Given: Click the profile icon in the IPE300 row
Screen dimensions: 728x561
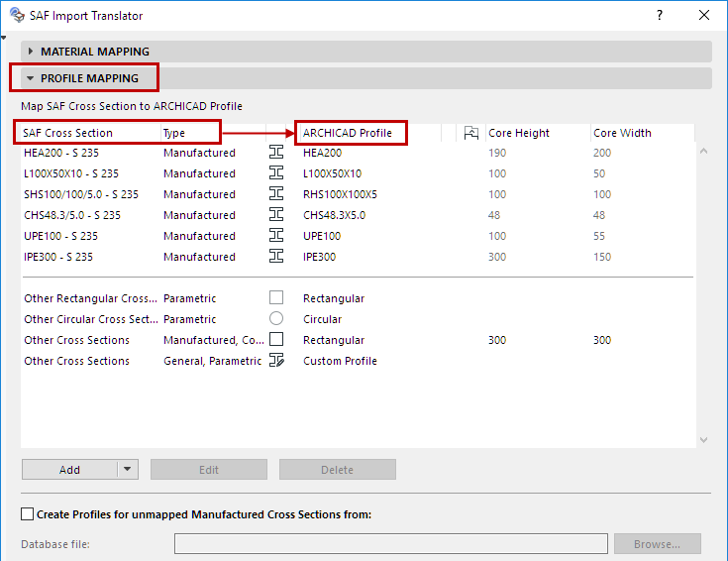Looking at the screenshot, I should tap(276, 256).
